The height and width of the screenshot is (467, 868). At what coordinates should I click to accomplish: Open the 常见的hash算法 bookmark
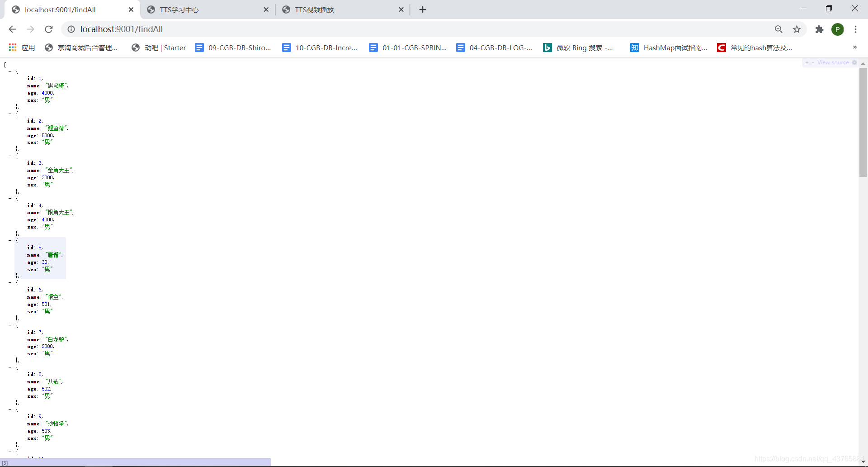pyautogui.click(x=755, y=48)
